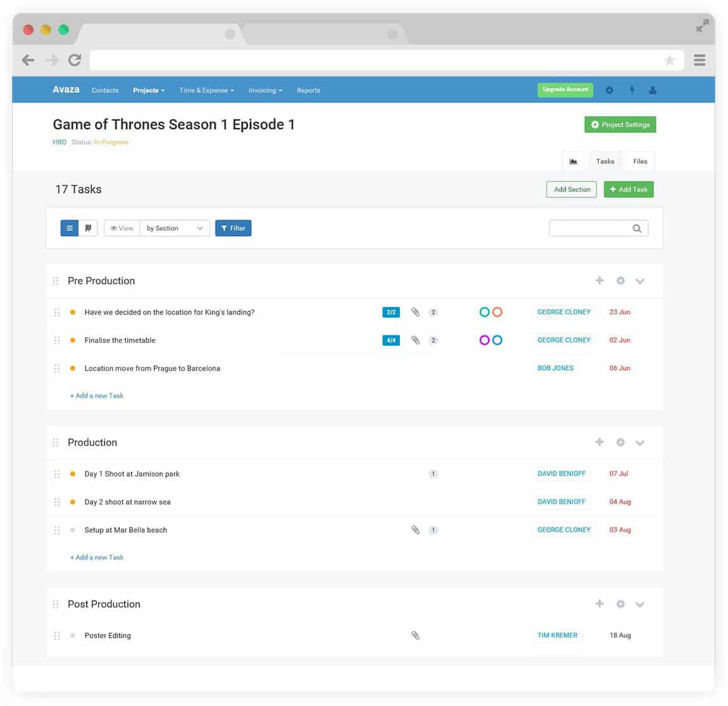
Task: Open attachments on Finalise the timetable task
Action: pyautogui.click(x=416, y=340)
